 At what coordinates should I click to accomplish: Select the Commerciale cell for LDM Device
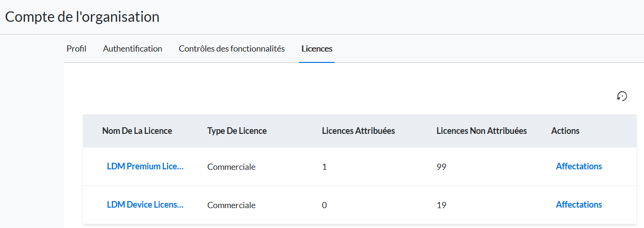pos(231,205)
